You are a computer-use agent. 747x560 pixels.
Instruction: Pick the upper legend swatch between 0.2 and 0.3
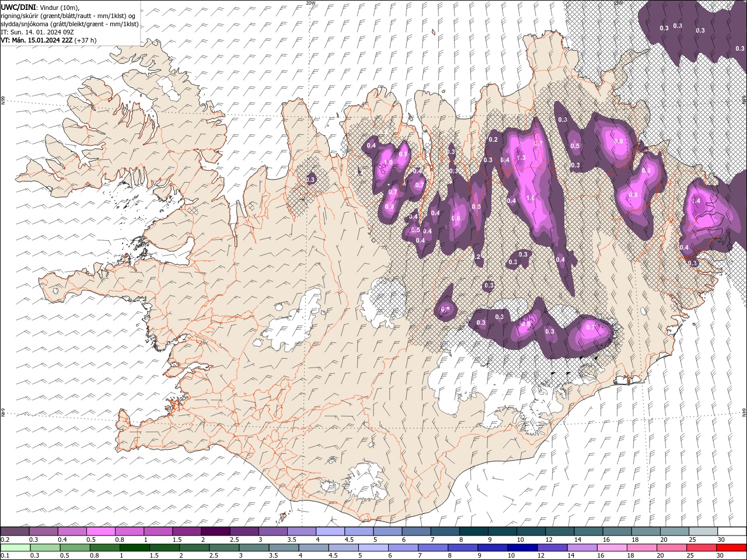tap(15, 531)
